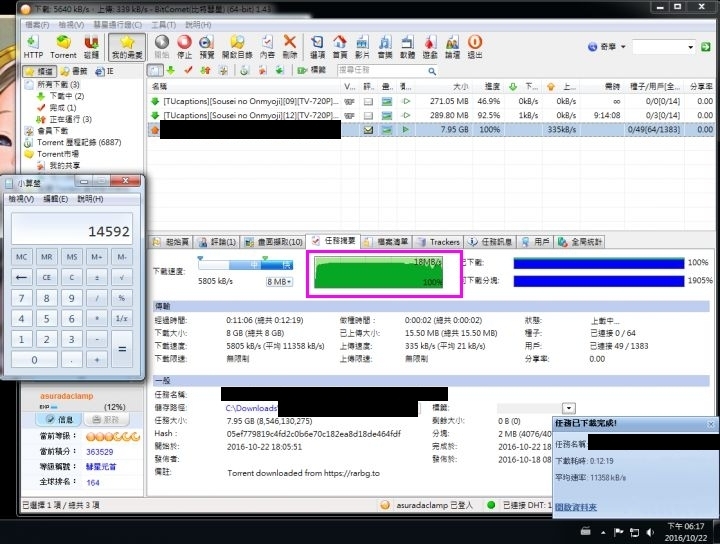Click the volume speaker tray icon
The height and width of the screenshot is (544, 720).
[650, 532]
